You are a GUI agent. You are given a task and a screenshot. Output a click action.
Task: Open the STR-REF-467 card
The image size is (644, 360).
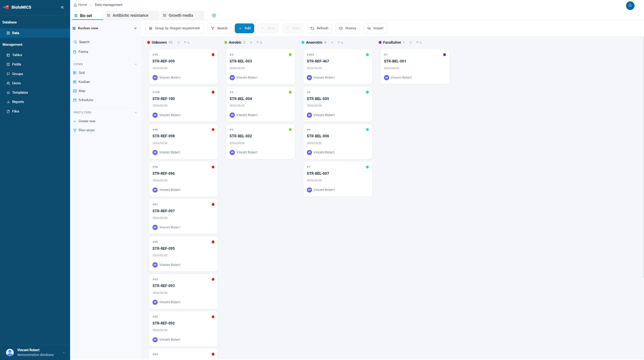point(337,66)
